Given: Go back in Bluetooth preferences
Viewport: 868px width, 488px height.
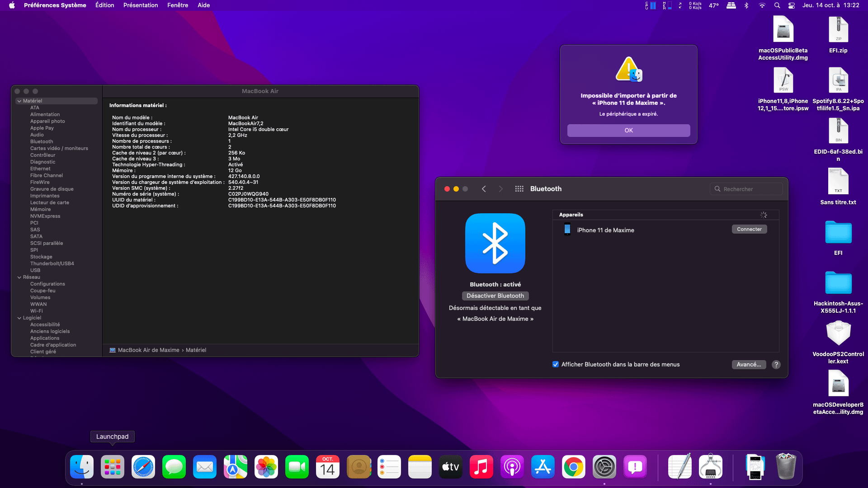Looking at the screenshot, I should coord(484,189).
